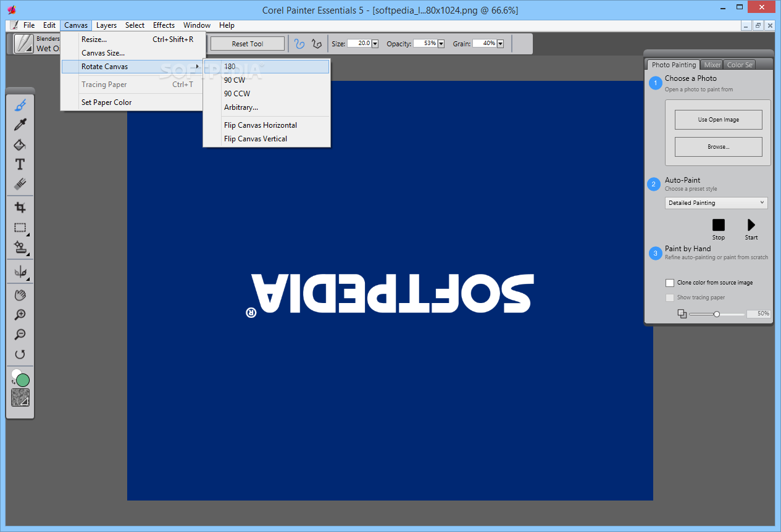Close the open Canvas menu

76,25
